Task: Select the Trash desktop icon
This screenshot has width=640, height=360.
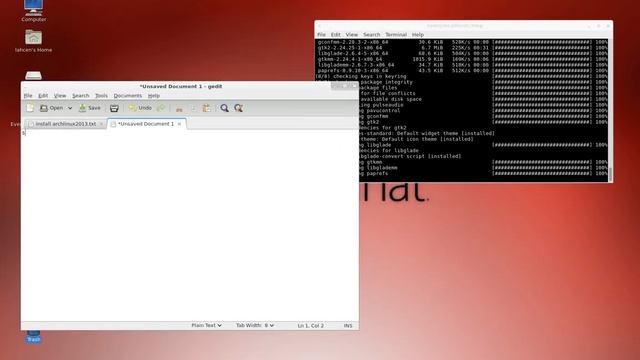Action: pos(33,337)
